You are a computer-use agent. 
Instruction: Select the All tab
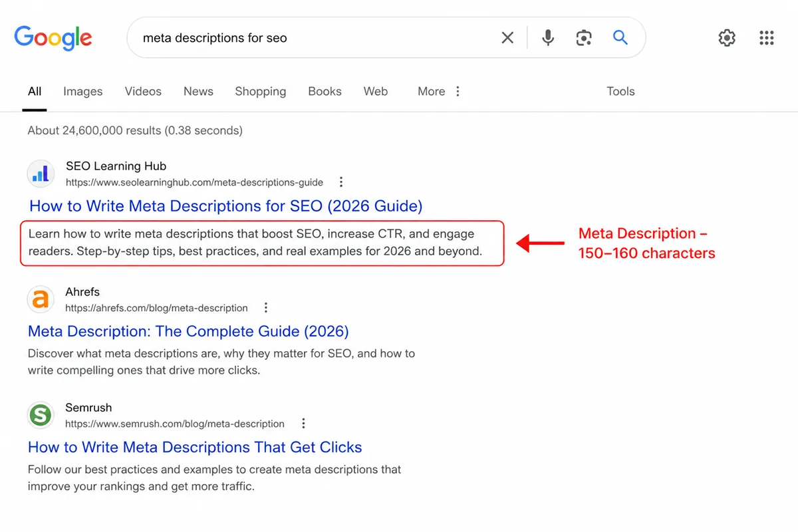coord(35,91)
